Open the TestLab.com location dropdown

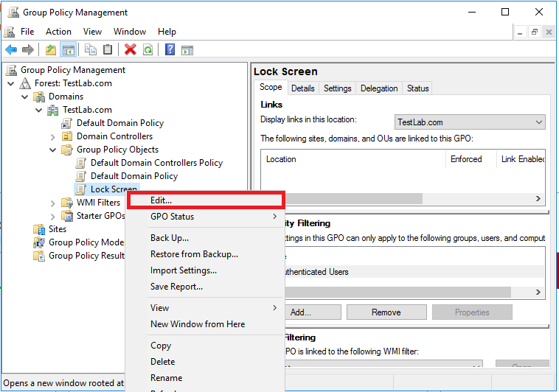pyautogui.click(x=470, y=122)
